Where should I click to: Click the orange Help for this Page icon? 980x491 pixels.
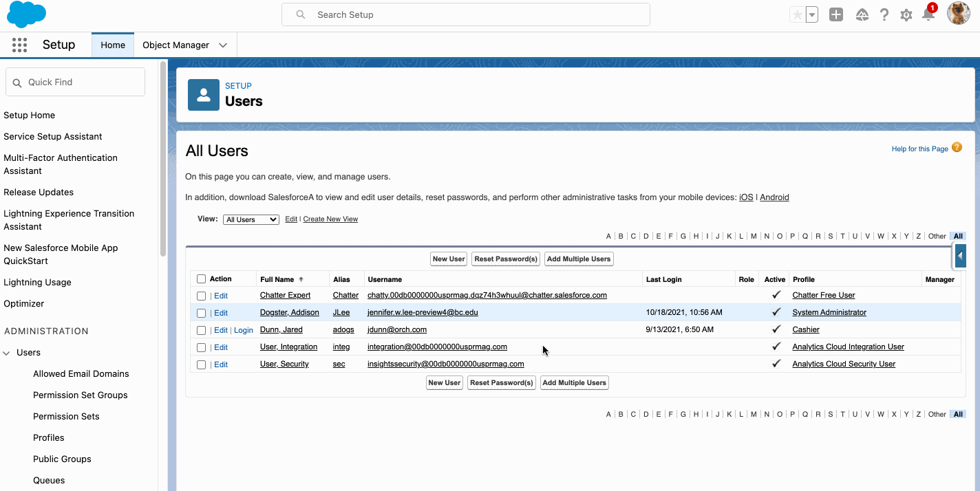(957, 147)
